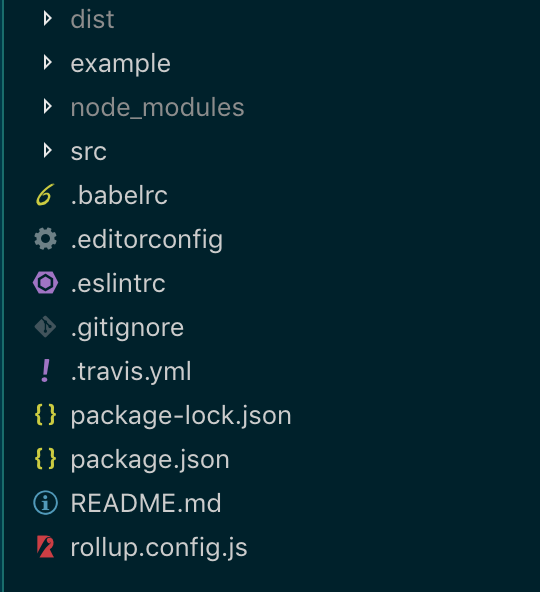Expand the src folder arrow
Screen dimensions: 540x592
48,151
